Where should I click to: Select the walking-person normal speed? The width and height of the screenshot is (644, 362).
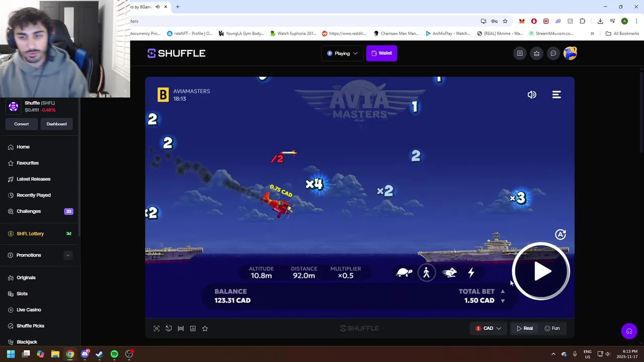click(427, 273)
